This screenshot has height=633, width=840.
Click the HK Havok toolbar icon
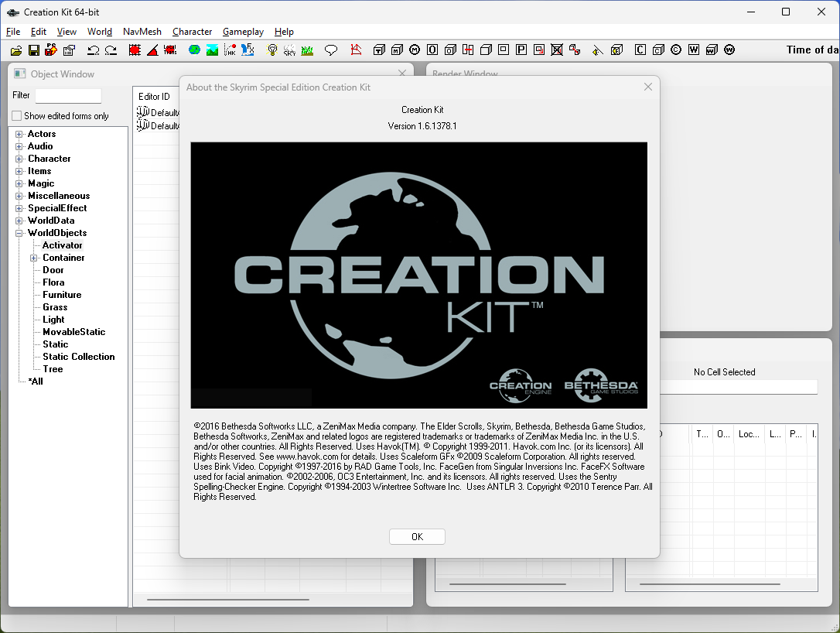[x=230, y=50]
